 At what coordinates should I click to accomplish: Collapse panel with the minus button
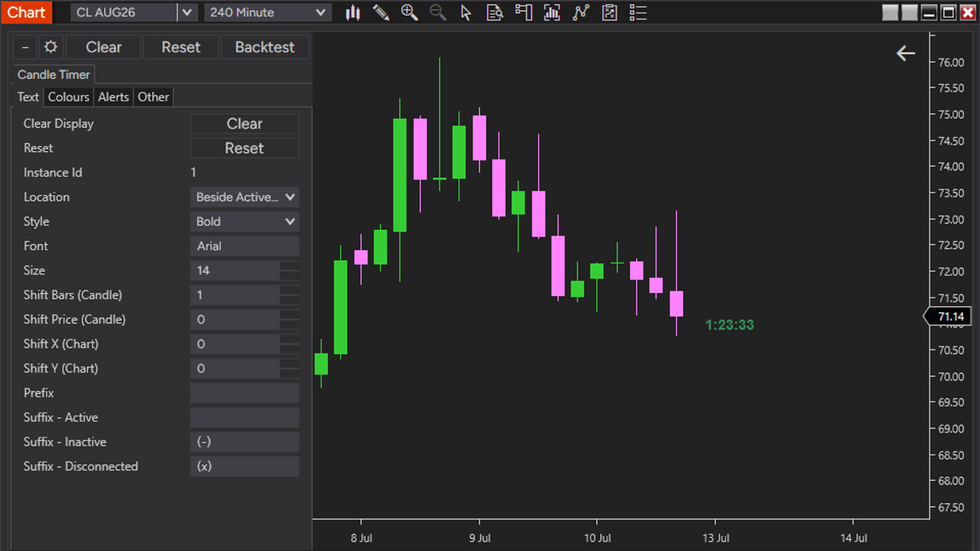point(25,47)
